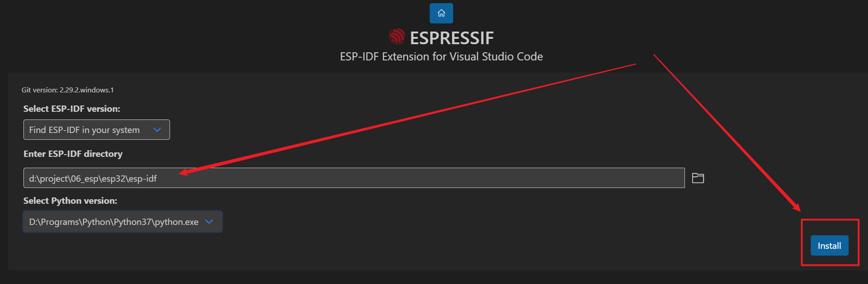Click the red Espressif swirl emblem
This screenshot has height=284, width=868.
pyautogui.click(x=397, y=36)
